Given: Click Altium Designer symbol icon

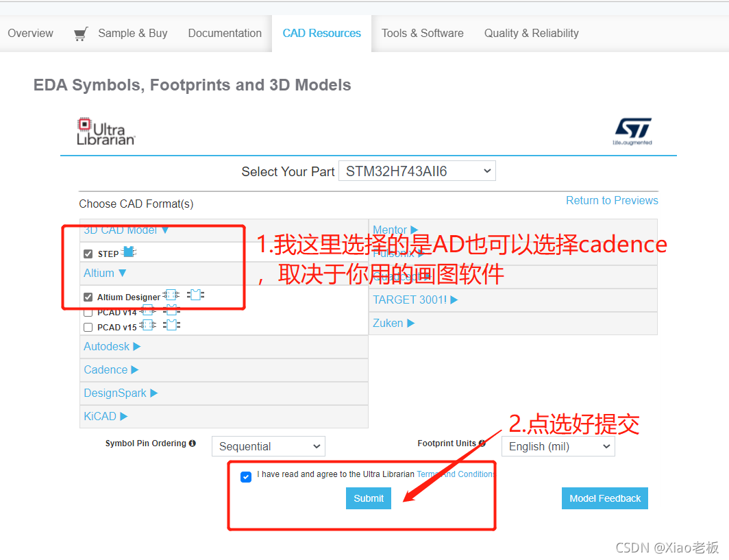Looking at the screenshot, I should [x=171, y=295].
